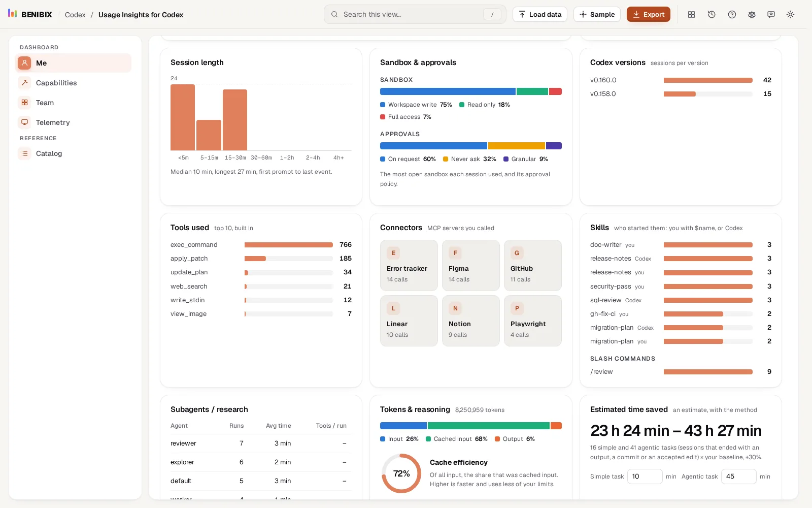The height and width of the screenshot is (508, 812).
Task: Click the Simple task minutes input
Action: pyautogui.click(x=645, y=477)
